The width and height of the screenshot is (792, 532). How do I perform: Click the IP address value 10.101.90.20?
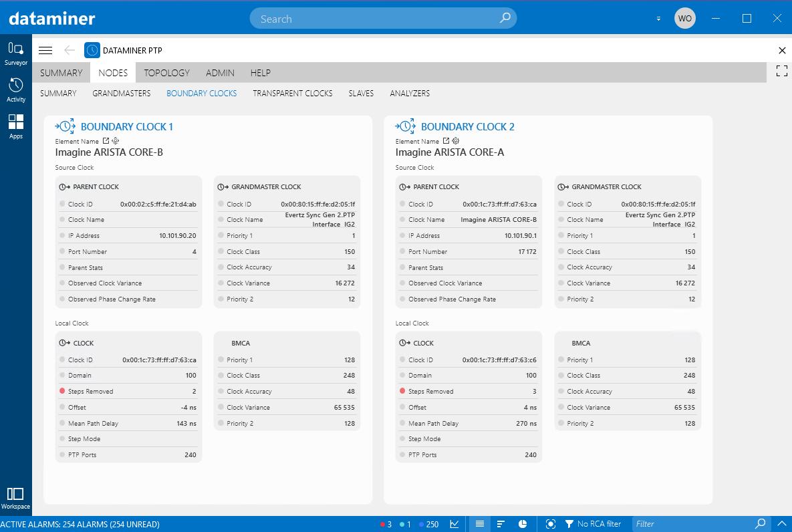178,235
